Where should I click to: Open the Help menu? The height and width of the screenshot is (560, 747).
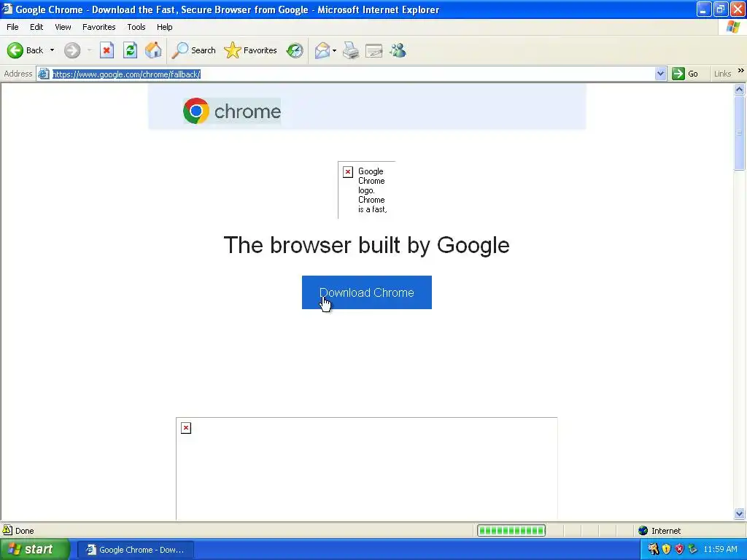tap(164, 27)
